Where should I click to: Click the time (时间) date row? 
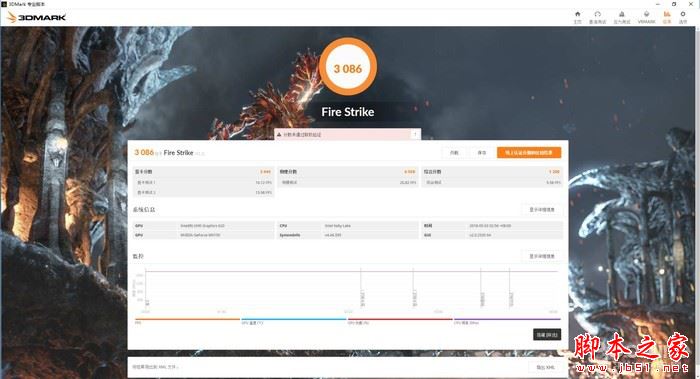[492, 226]
